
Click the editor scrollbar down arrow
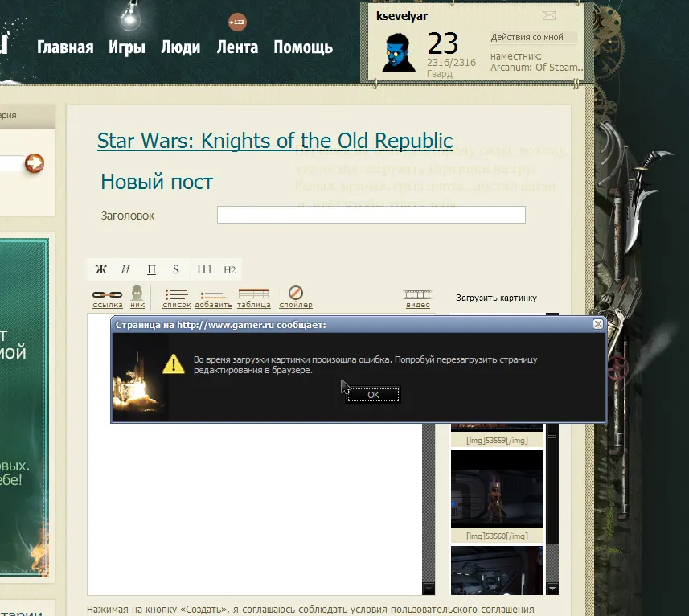click(428, 589)
